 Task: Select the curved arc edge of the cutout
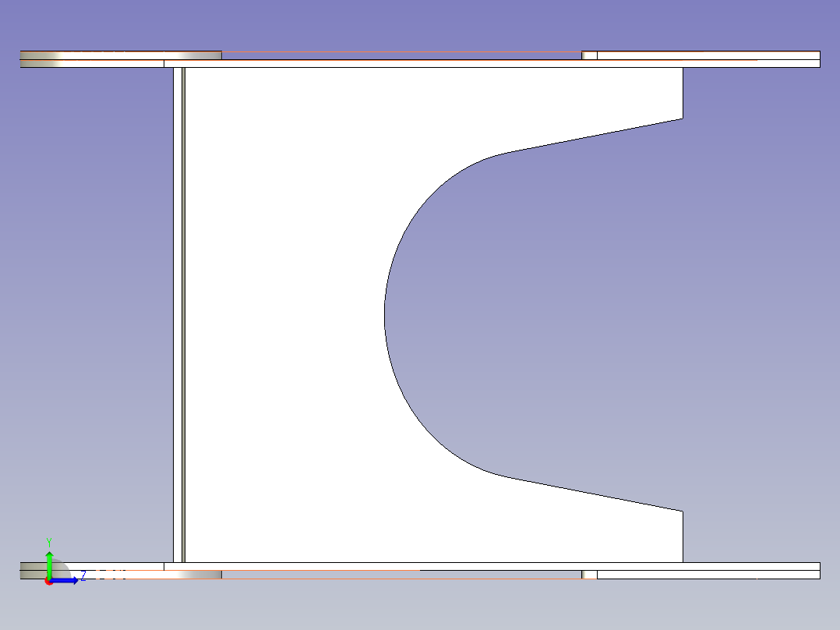[385, 315]
